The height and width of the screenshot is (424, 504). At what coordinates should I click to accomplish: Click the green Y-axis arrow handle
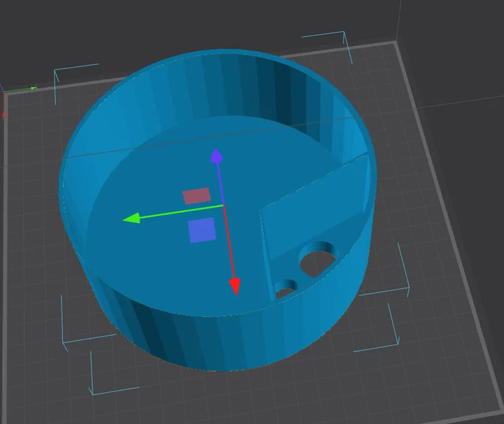coord(132,218)
